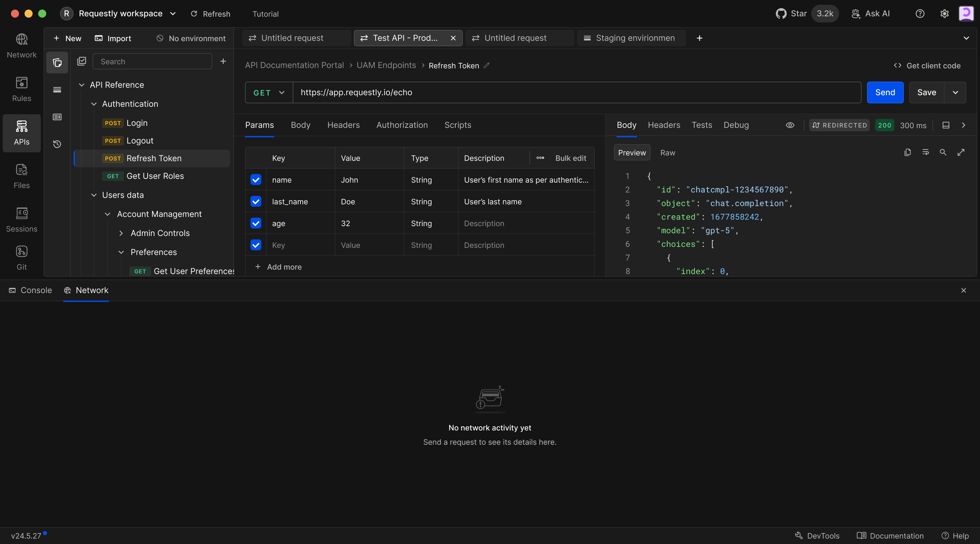Open more options ellipsis in params table
980x544 pixels.
coord(540,158)
